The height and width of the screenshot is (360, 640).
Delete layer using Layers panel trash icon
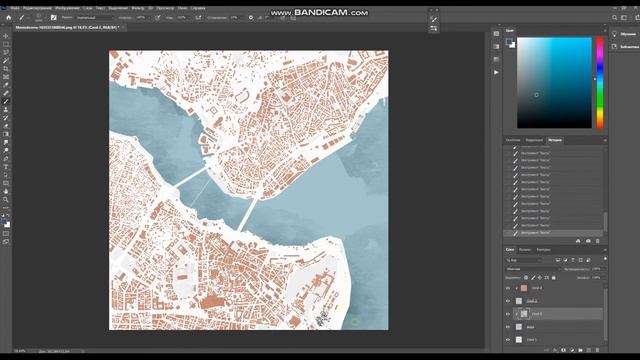point(597,350)
